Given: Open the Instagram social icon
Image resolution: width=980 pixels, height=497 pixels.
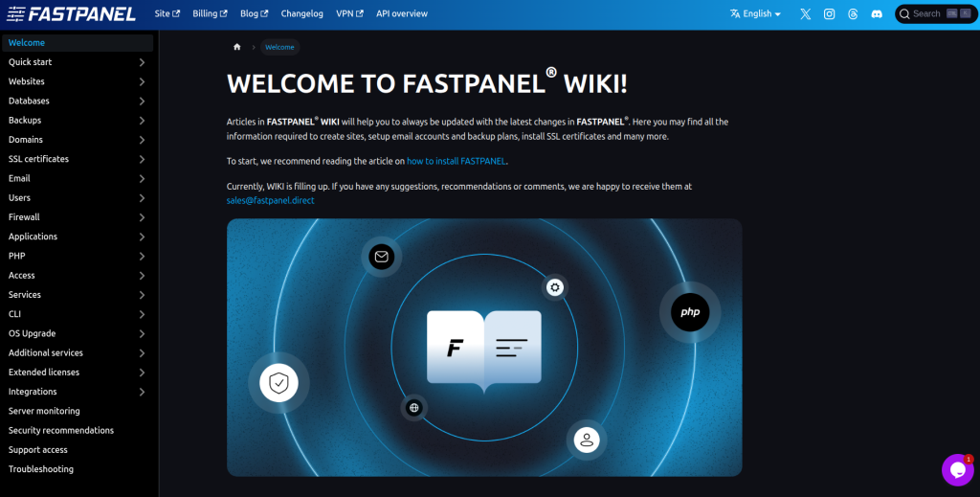Looking at the screenshot, I should point(830,13).
